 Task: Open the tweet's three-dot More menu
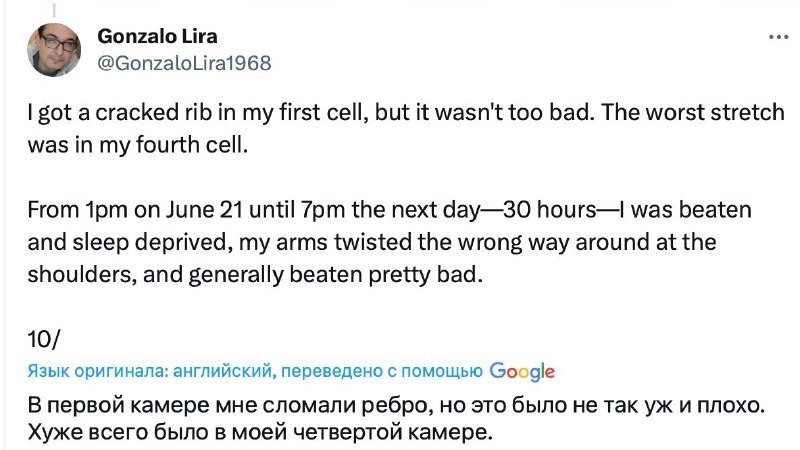777,38
